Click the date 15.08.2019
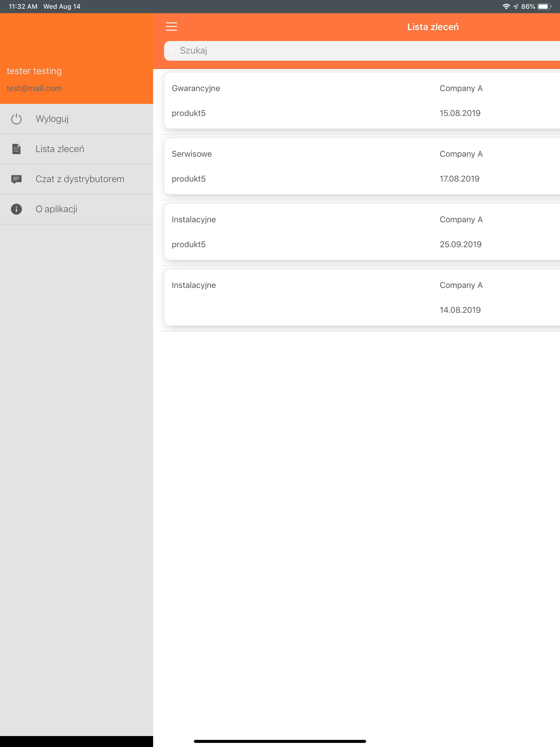 [460, 113]
